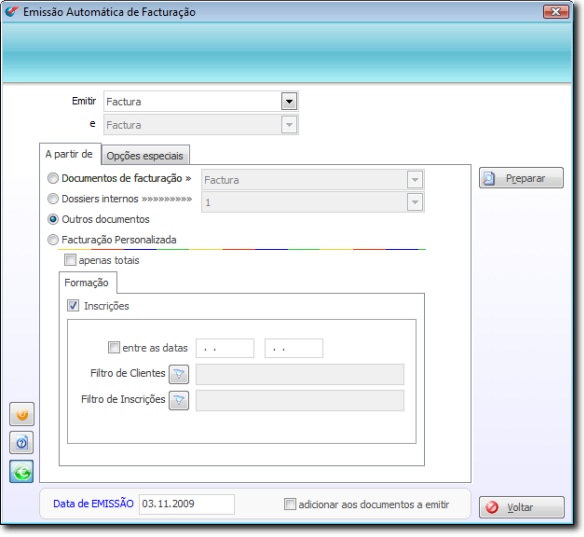Click the Filtro de Clientes funnel icon
The image size is (584, 537).
[179, 374]
